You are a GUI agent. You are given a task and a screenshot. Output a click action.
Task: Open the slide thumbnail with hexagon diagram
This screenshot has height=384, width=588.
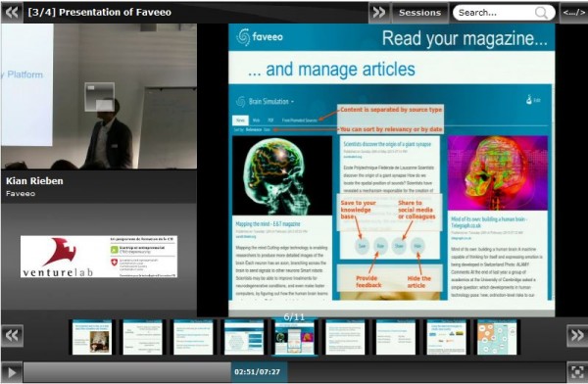pyautogui.click(x=244, y=337)
